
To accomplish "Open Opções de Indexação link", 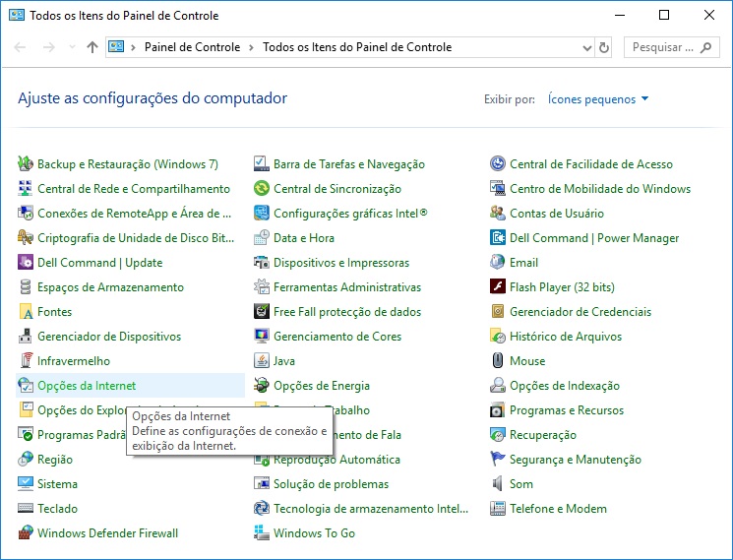I will point(564,386).
